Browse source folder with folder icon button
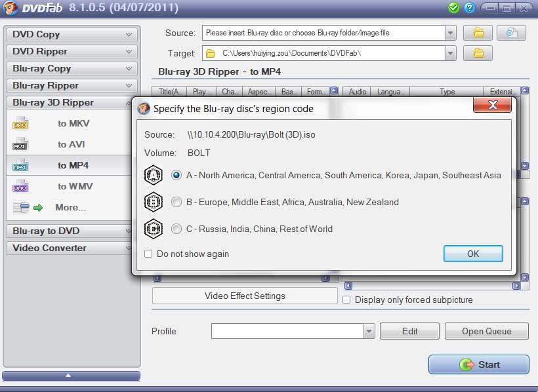Viewport: 538px width, 392px height. tap(478, 33)
